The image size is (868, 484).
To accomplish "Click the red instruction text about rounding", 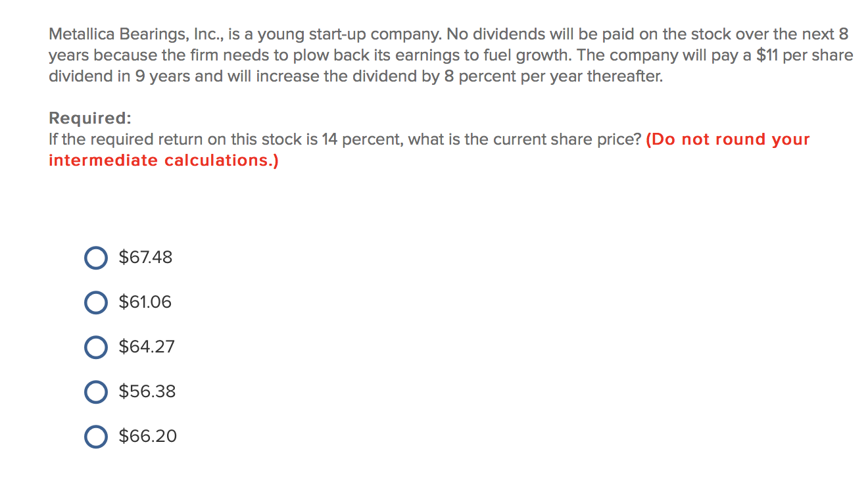I will tap(727, 139).
